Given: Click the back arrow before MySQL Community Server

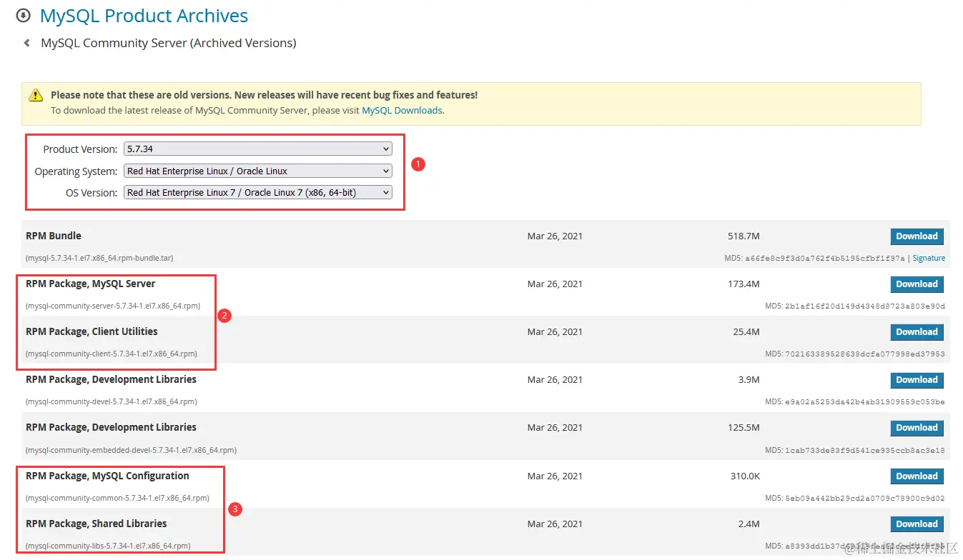Looking at the screenshot, I should (x=27, y=43).
